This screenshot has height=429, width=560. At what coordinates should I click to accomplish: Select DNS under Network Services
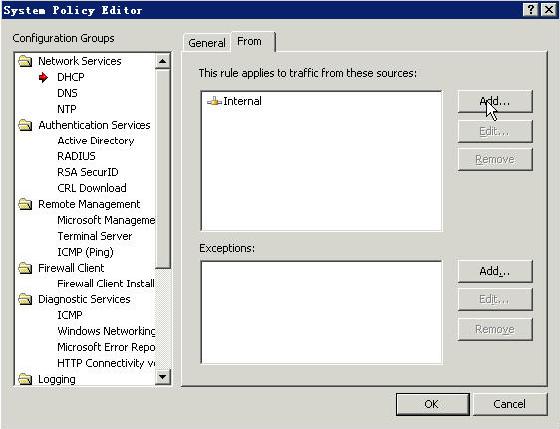point(67,93)
